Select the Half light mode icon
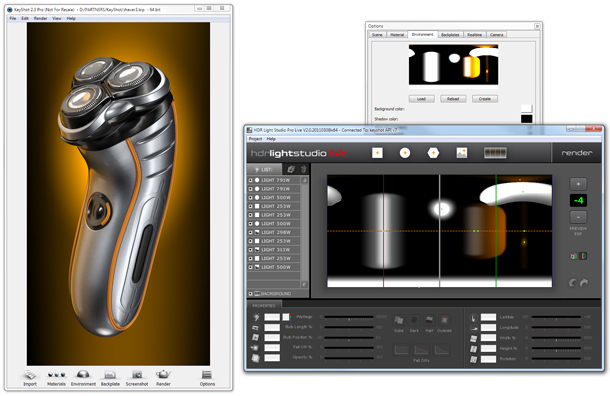The width and height of the screenshot is (610, 396). 429,321
